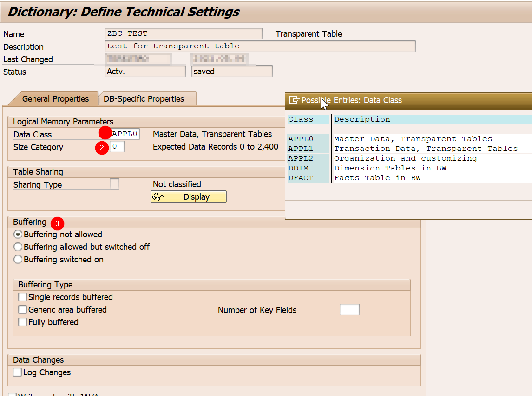Click the Sharing Type field
The image size is (532, 398).
(x=114, y=184)
